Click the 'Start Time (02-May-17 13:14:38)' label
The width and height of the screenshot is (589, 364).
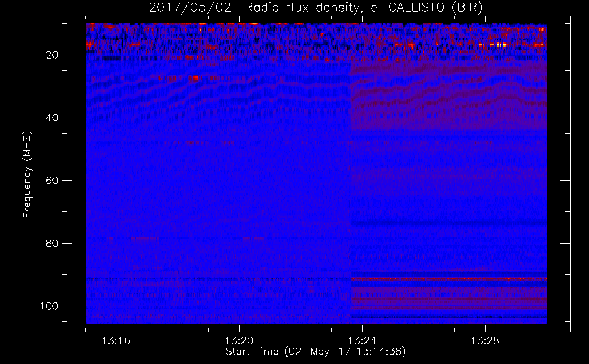point(316,352)
